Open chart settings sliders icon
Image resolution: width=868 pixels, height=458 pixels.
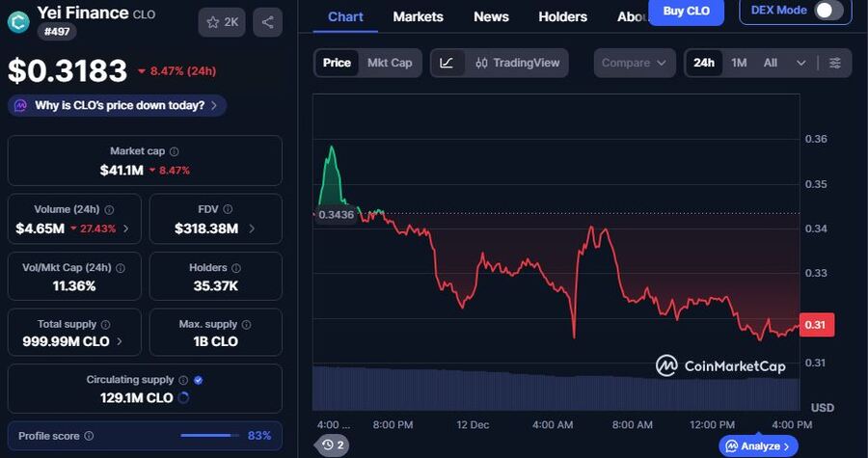click(x=835, y=63)
